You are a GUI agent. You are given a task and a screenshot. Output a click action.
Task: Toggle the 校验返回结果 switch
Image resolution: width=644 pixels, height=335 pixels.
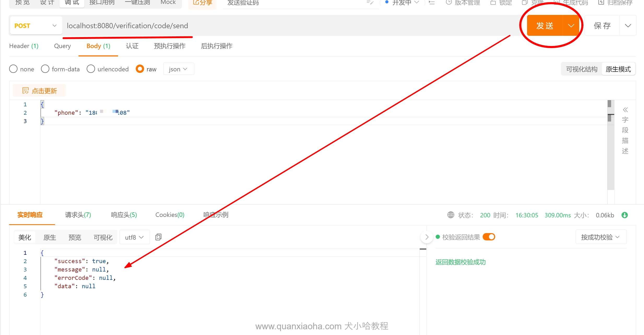point(489,237)
